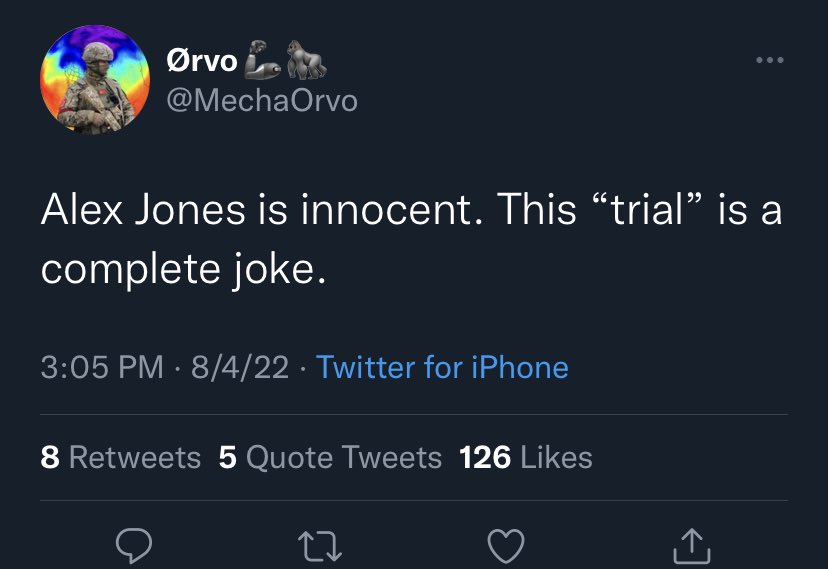Open the 126 Likes list

click(x=525, y=457)
